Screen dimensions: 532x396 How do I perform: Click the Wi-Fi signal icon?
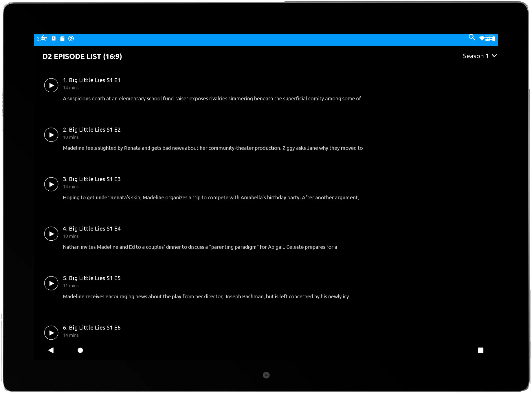(482, 38)
